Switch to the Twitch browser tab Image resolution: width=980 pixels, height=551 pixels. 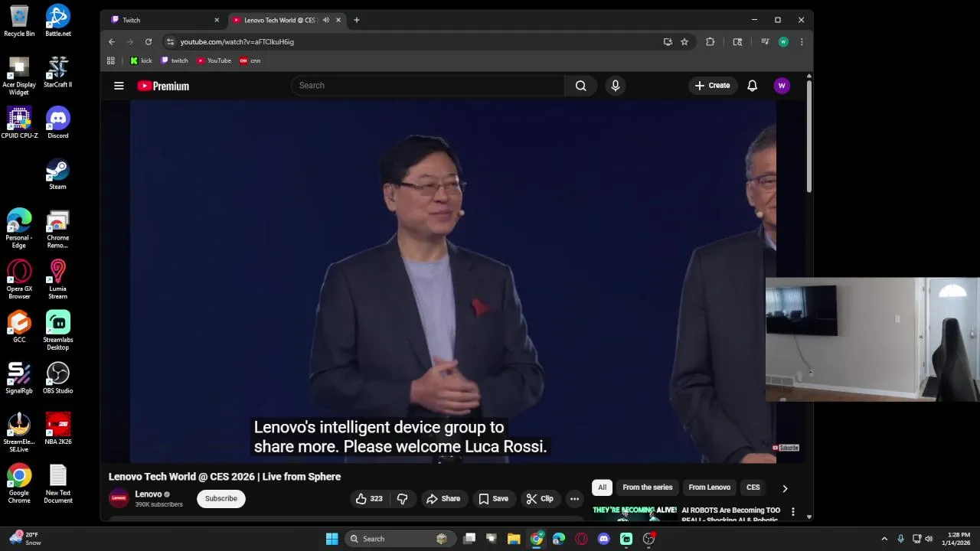[165, 20]
